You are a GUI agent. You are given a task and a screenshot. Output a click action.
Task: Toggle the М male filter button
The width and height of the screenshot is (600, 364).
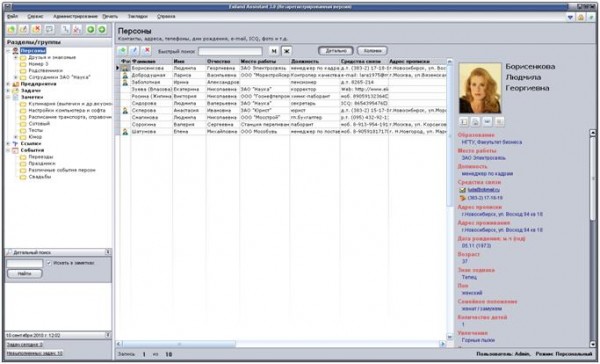pos(274,51)
